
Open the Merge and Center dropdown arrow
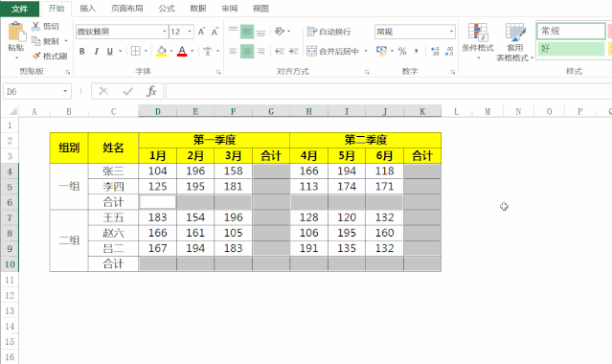pyautogui.click(x=366, y=51)
